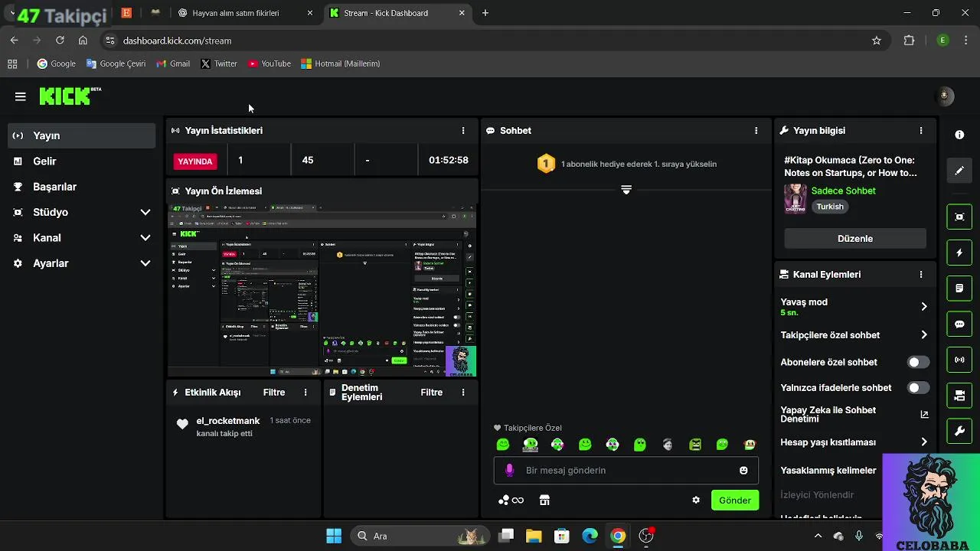Switch to Stream - Kick Dashboard tab
The height and width of the screenshot is (551, 980).
[397, 13]
